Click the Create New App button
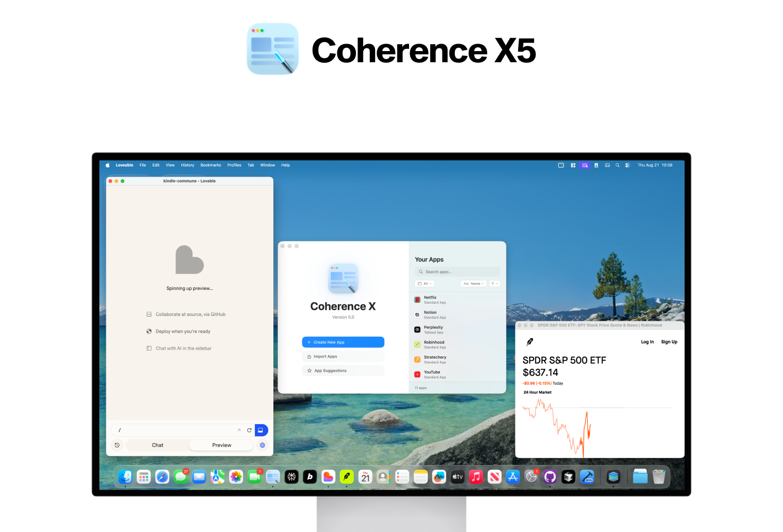Viewport: 783px width, 532px height. (343, 342)
